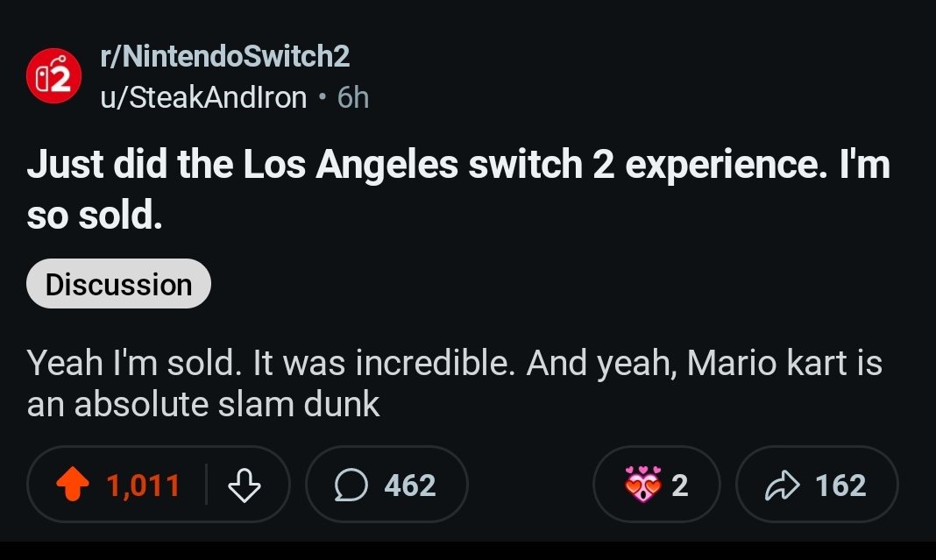Click the 1,011 vote count
This screenshot has width=936, height=560.
tap(143, 485)
